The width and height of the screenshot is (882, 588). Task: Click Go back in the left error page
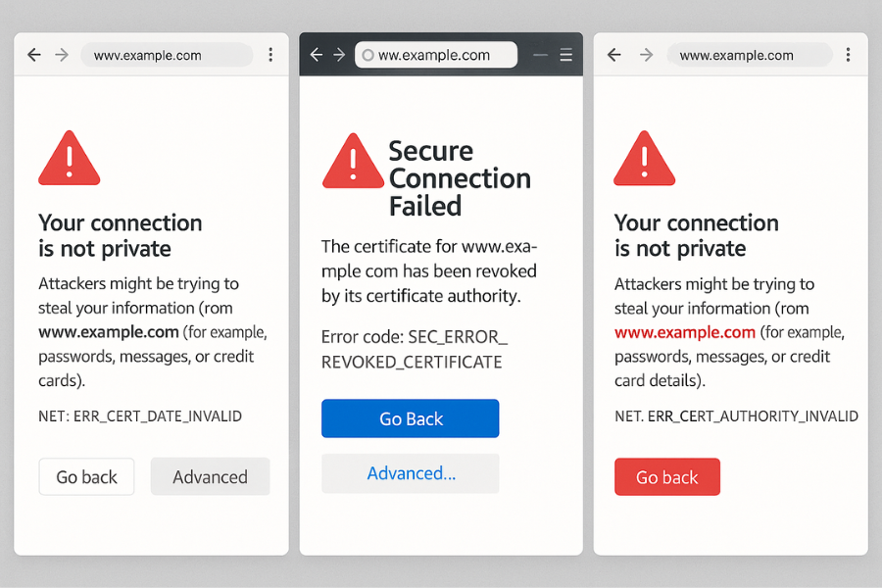tap(86, 476)
